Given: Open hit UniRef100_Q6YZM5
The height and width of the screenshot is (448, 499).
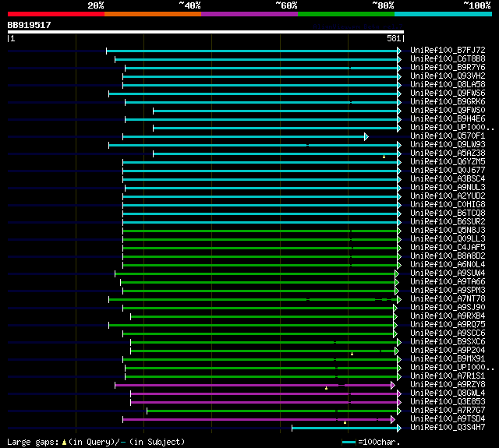Looking at the screenshot, I should tap(448, 162).
